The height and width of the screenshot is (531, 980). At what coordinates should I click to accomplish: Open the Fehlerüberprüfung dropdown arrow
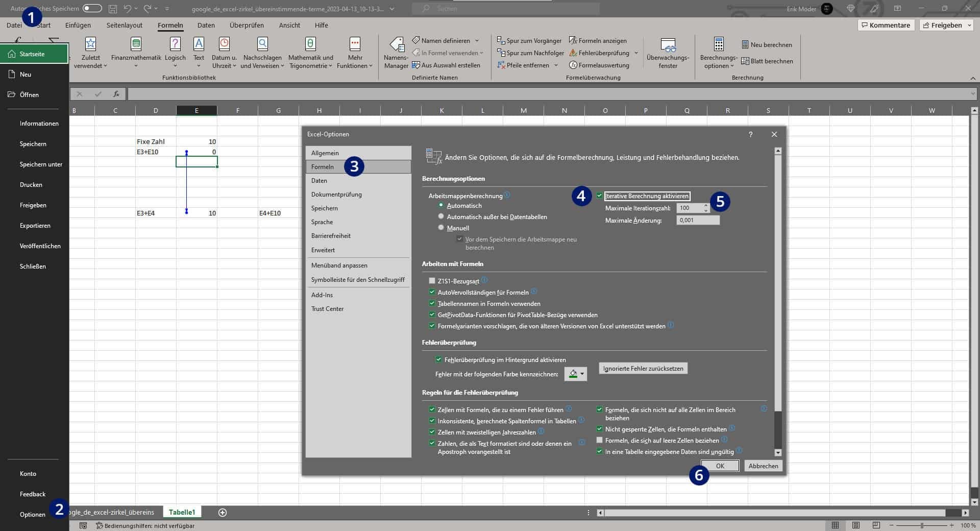(636, 53)
